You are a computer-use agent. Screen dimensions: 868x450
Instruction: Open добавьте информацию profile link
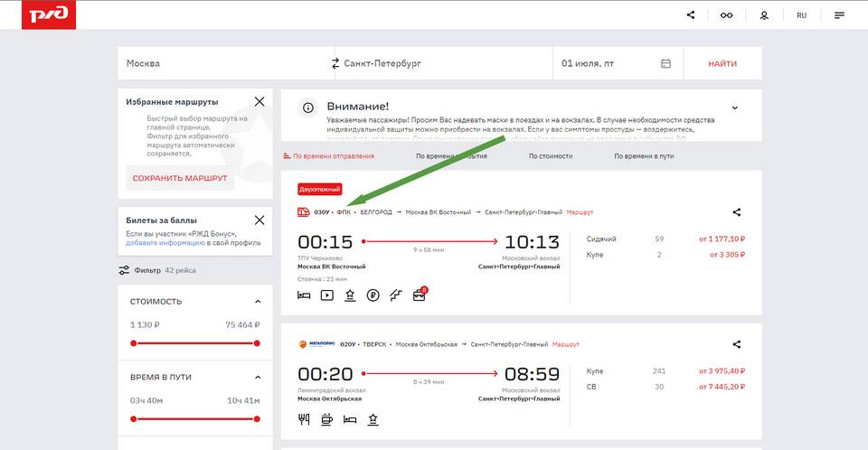[165, 242]
